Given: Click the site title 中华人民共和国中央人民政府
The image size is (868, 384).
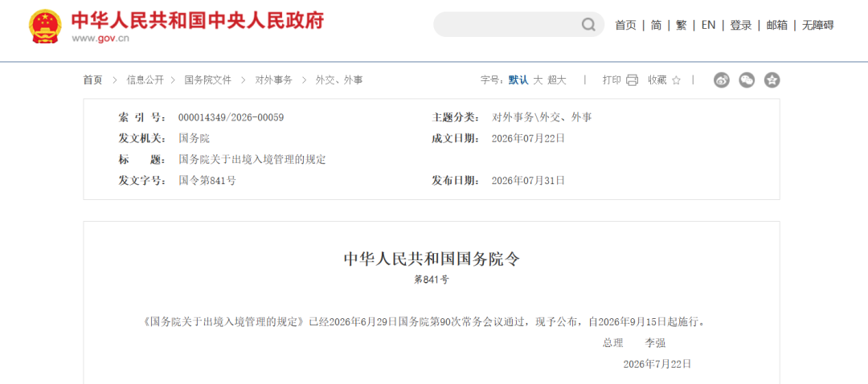Looking at the screenshot, I should point(198,20).
